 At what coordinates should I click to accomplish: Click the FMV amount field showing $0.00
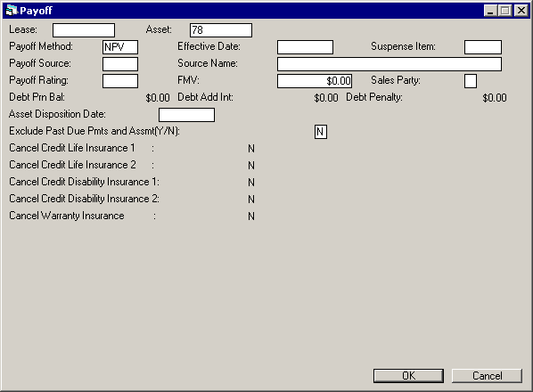coord(315,81)
